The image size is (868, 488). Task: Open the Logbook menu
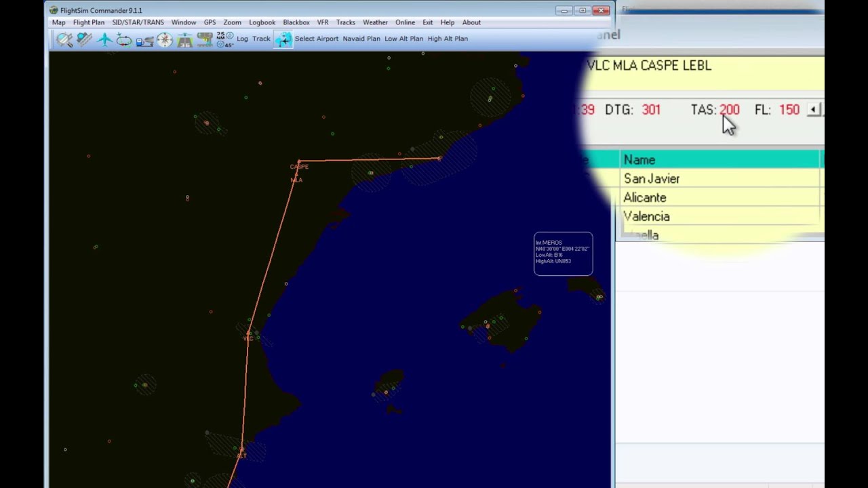point(262,22)
